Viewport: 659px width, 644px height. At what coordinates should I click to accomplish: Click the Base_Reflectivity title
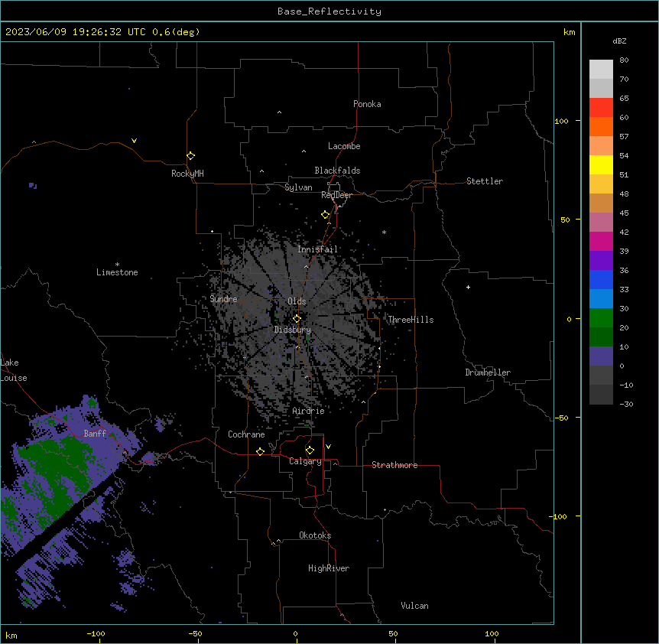point(329,11)
